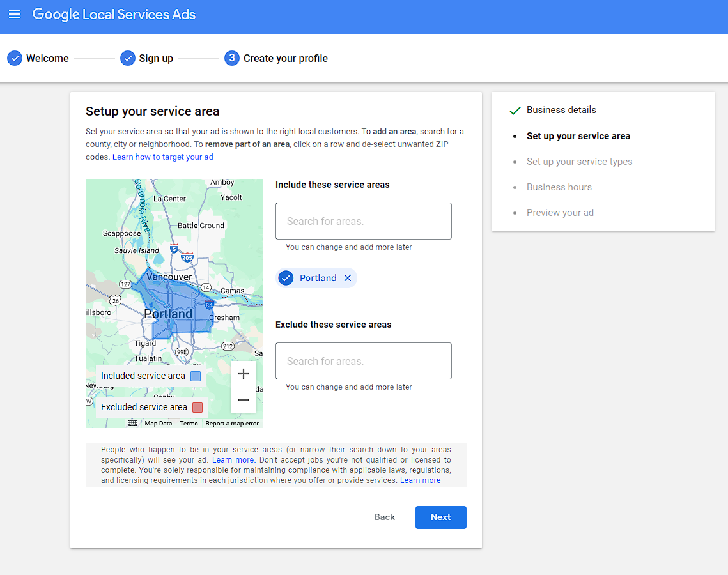728x575 pixels.
Task: Click the checkmark inside the Portland chip
Action: click(286, 278)
